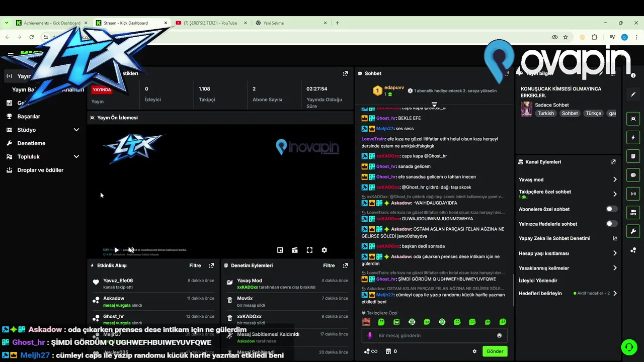This screenshot has height=362, width=644.
Task: Collapse the chat leaderboard arrow
Action: [434, 105]
